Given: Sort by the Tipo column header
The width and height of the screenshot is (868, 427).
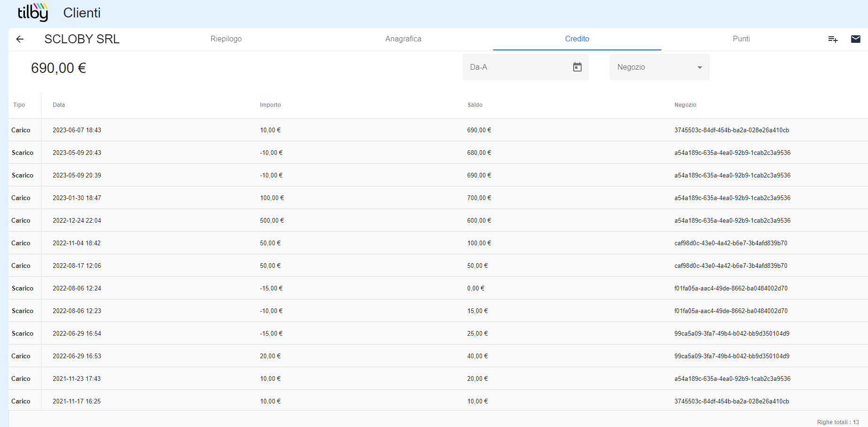Looking at the screenshot, I should coord(19,105).
